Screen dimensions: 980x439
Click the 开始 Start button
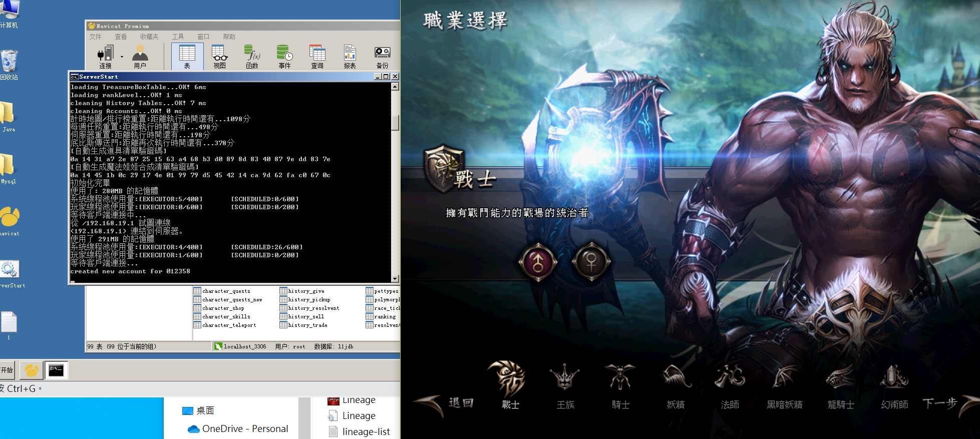(x=7, y=370)
